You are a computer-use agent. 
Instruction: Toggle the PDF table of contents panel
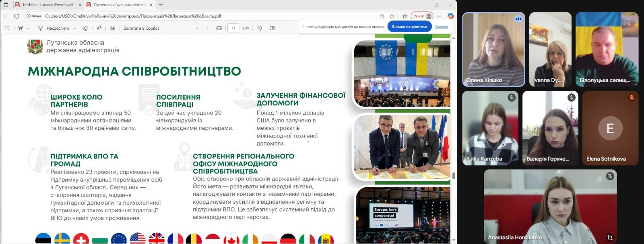[x=8, y=28]
